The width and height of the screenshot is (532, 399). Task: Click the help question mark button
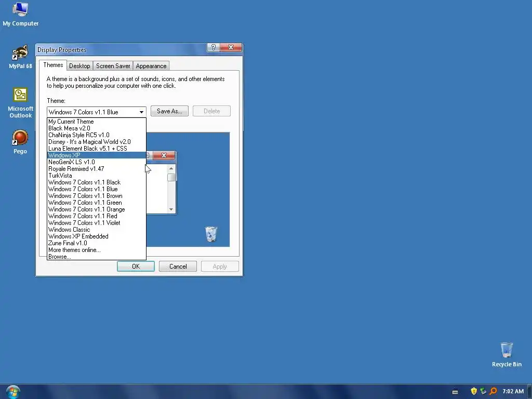click(x=214, y=47)
